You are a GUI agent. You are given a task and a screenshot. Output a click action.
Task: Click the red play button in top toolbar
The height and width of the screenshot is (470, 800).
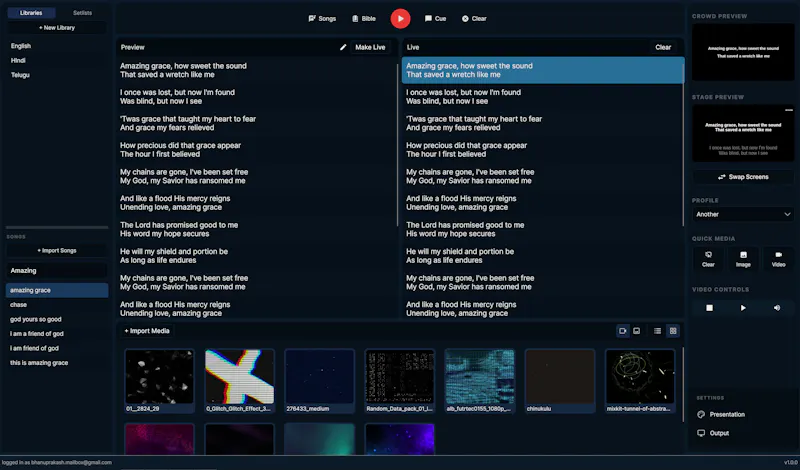coord(401,18)
